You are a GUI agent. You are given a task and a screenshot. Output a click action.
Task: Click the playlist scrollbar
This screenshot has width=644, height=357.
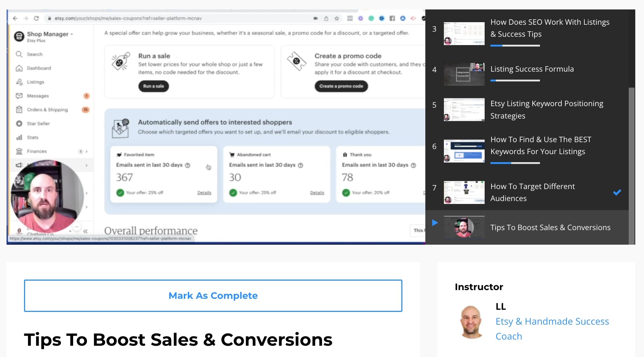[632, 166]
